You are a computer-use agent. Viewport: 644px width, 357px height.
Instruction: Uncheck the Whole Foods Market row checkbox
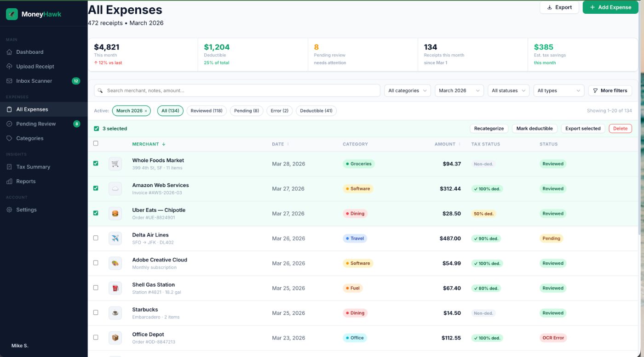coord(96,163)
